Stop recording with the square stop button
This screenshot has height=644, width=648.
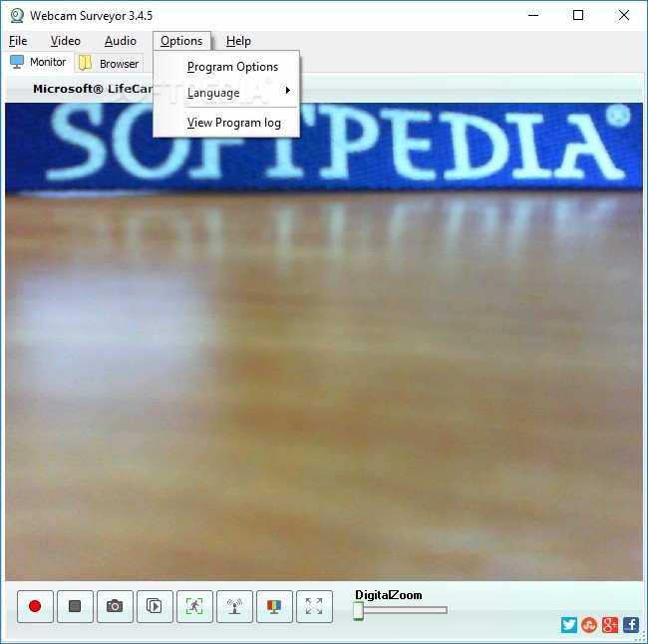pos(75,606)
